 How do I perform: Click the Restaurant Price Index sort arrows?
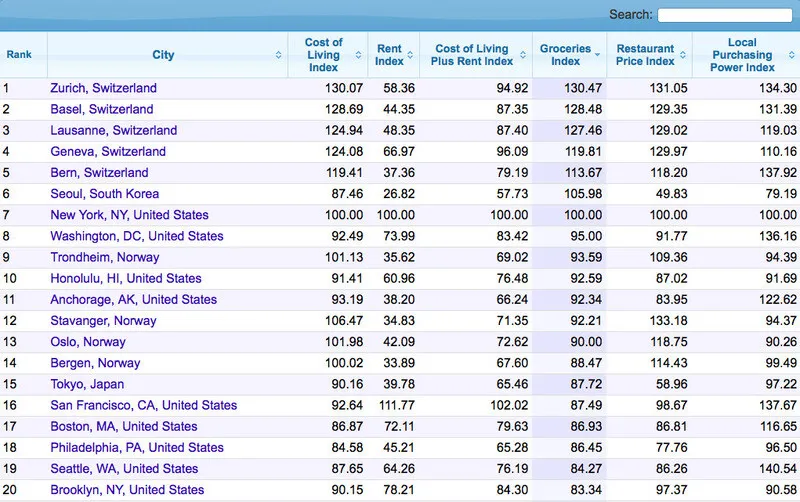[683, 55]
